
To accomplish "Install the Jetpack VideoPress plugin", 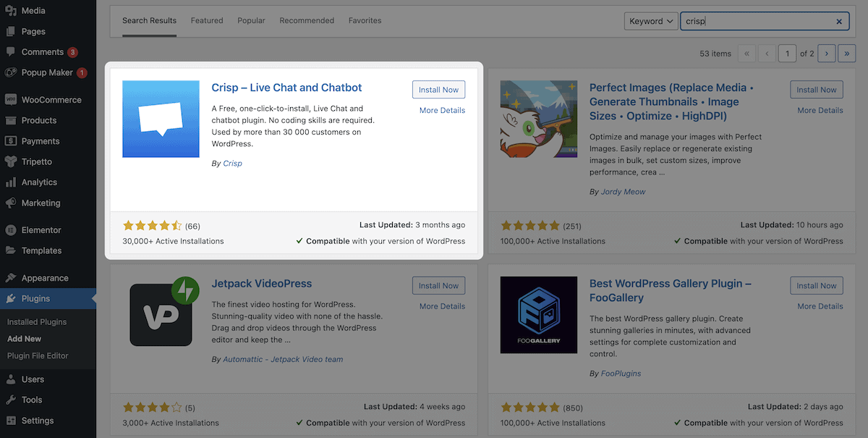I will click(x=438, y=285).
